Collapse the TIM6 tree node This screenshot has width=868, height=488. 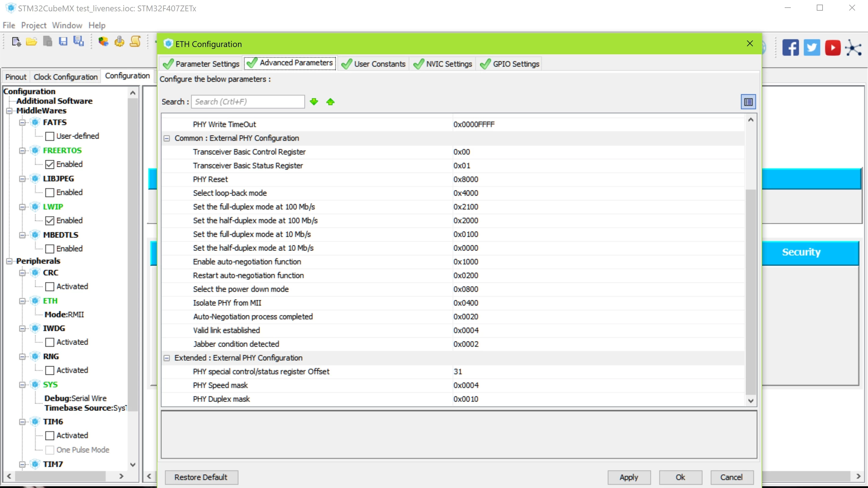click(22, 422)
